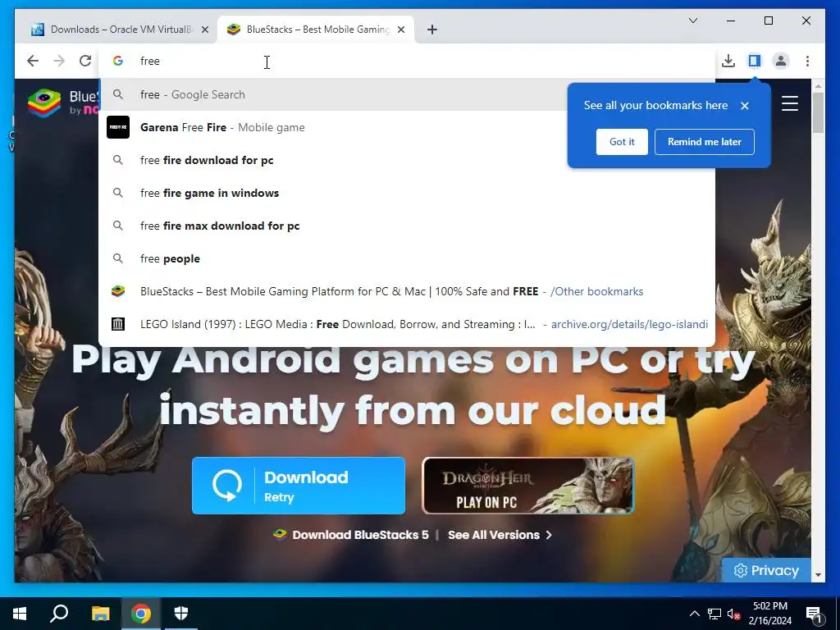Open File Explorer from taskbar
The image size is (840, 630).
tap(100, 614)
